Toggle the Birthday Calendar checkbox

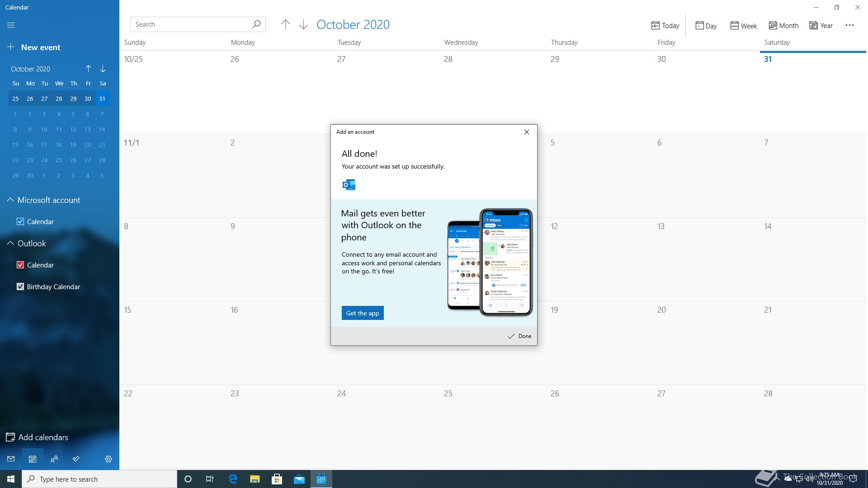(20, 286)
